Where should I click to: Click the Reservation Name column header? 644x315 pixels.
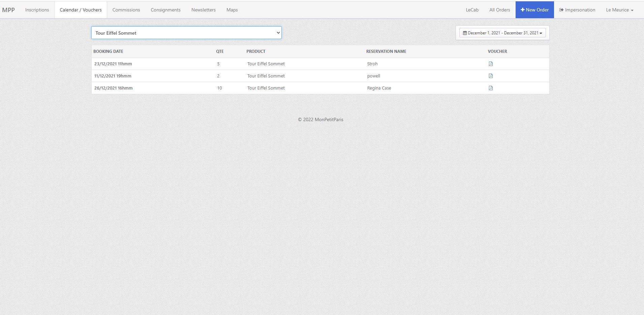(386, 51)
